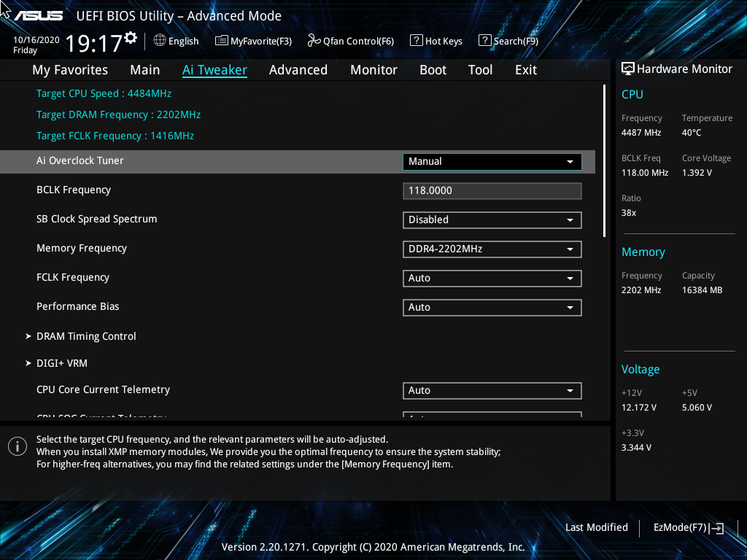The width and height of the screenshot is (747, 560).
Task: Click the memory frequency 2202 MHz value
Action: click(641, 290)
